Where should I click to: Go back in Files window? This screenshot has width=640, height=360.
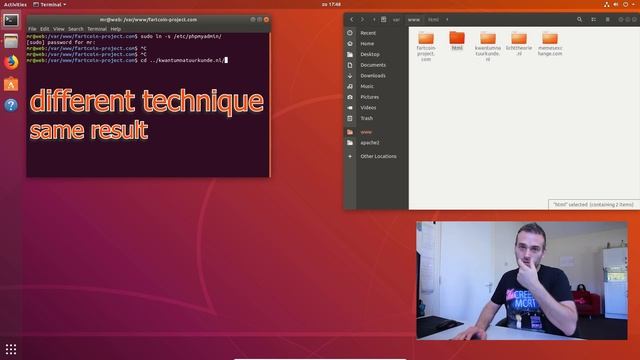(x=352, y=19)
